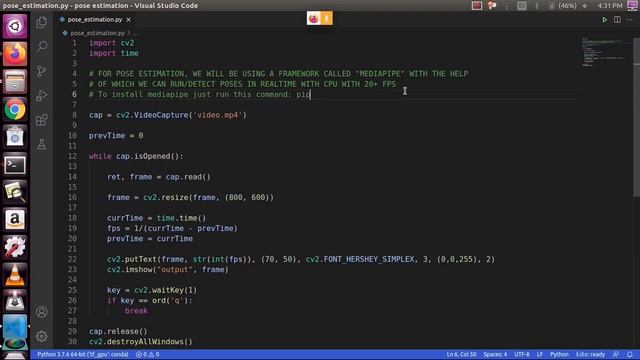This screenshot has height=360, width=640.
Task: Open the sound volume indicator
Action: pos(585,6)
